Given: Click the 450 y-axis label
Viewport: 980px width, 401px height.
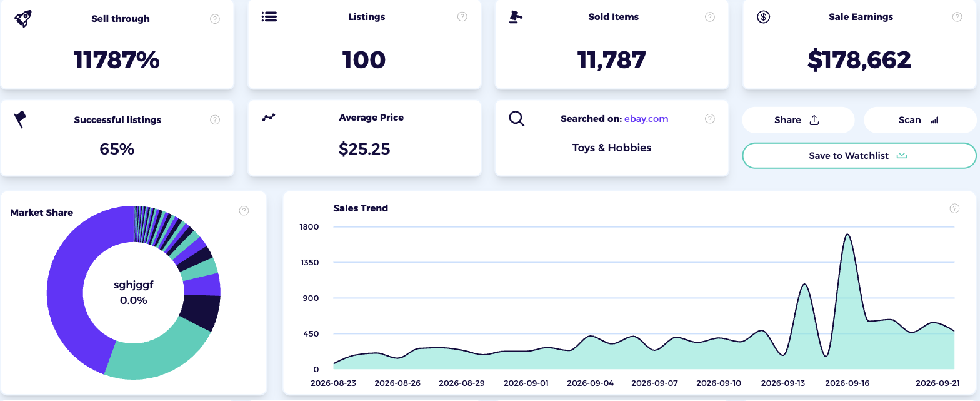Looking at the screenshot, I should (x=311, y=333).
